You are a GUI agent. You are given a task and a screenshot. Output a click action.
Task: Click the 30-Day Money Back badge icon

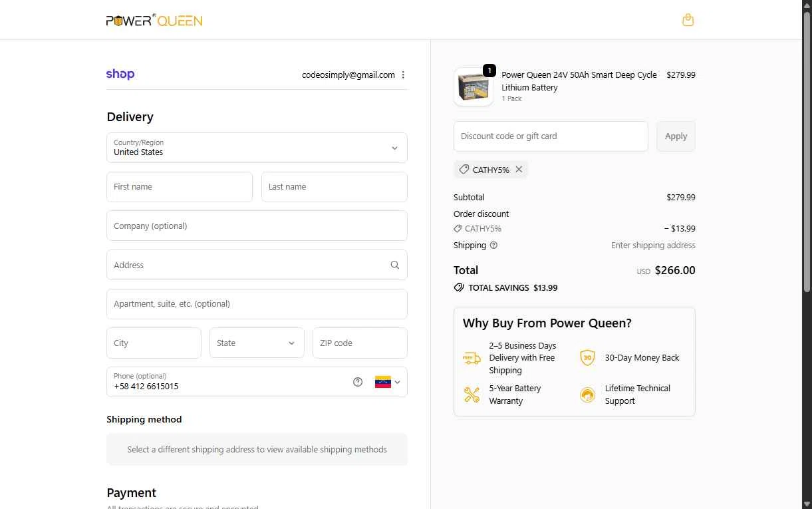(587, 358)
